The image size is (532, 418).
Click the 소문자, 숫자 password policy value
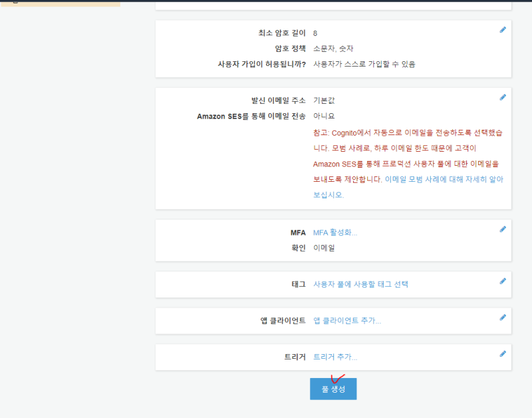(x=333, y=49)
